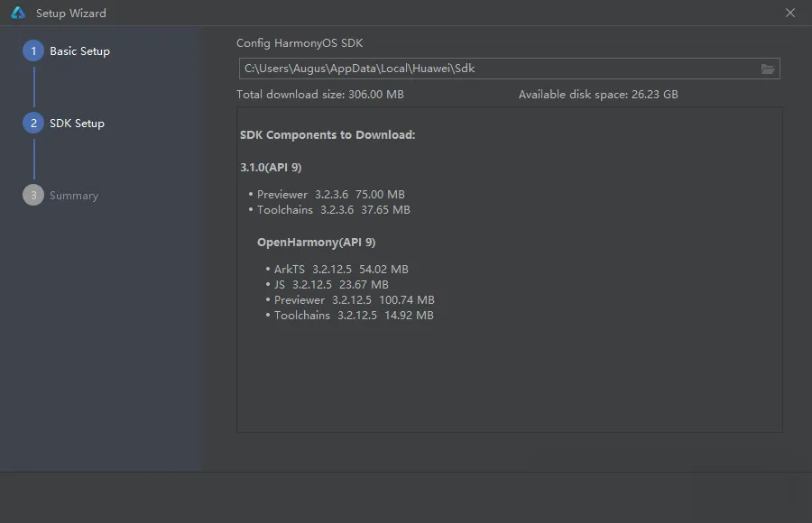Click the JS 3.2.12.5 component entry

327,285
